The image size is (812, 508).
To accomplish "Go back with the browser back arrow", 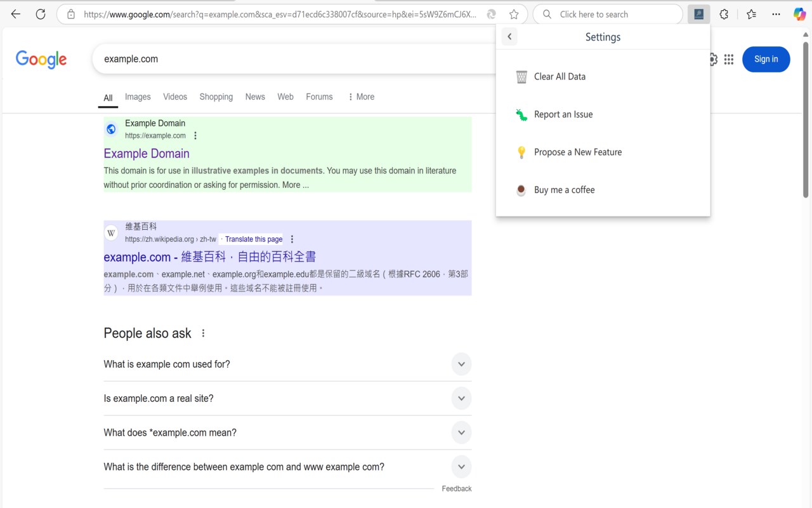I will pos(16,14).
